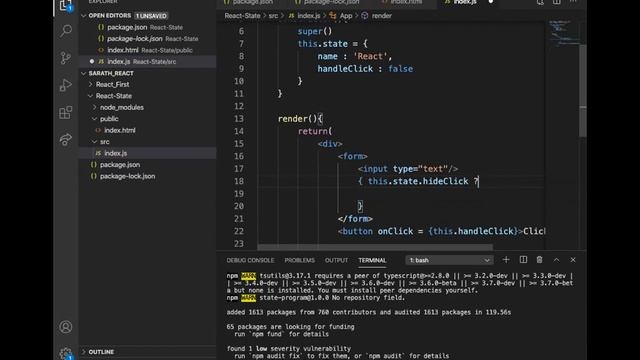Screen dimensions: 640x360
Task: Click the button onClick code on line 22
Action: (x=441, y=231)
